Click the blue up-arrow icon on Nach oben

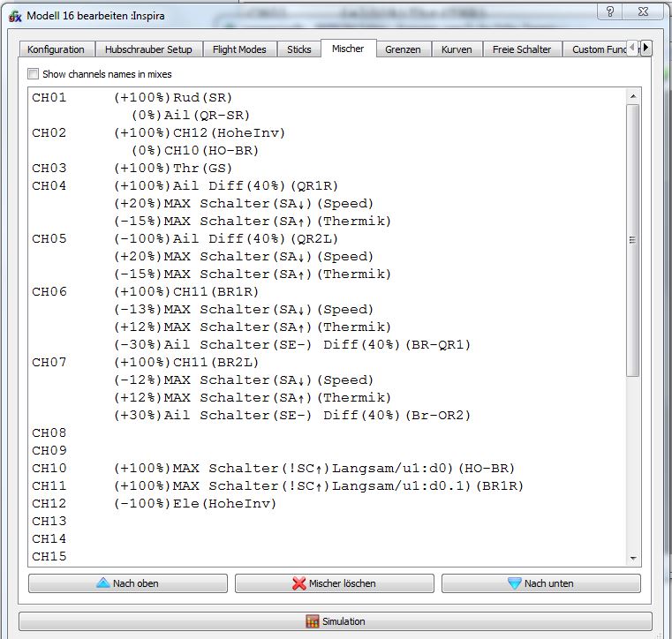click(102, 583)
